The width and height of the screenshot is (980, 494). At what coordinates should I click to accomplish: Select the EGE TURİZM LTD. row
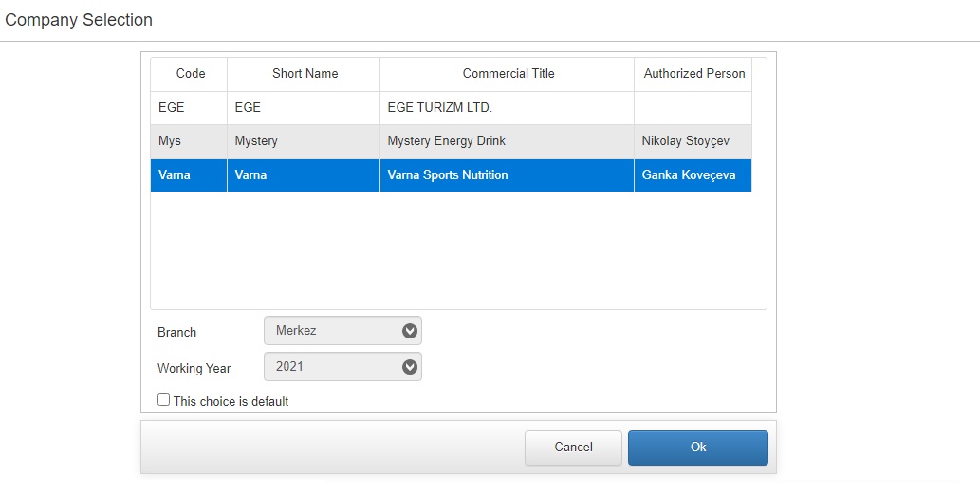click(451, 108)
